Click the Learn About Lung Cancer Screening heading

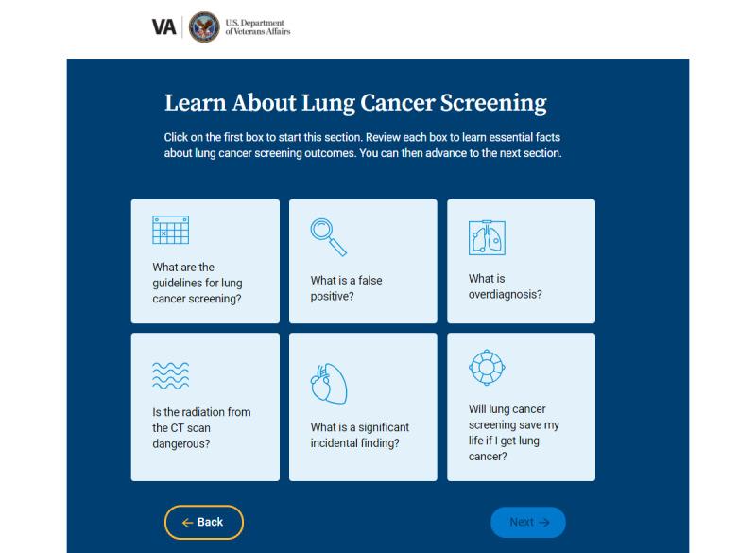355,103
